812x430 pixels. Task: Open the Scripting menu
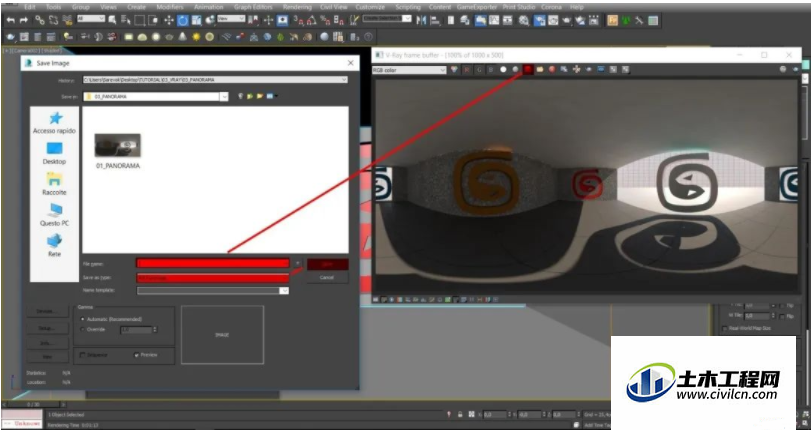(408, 7)
